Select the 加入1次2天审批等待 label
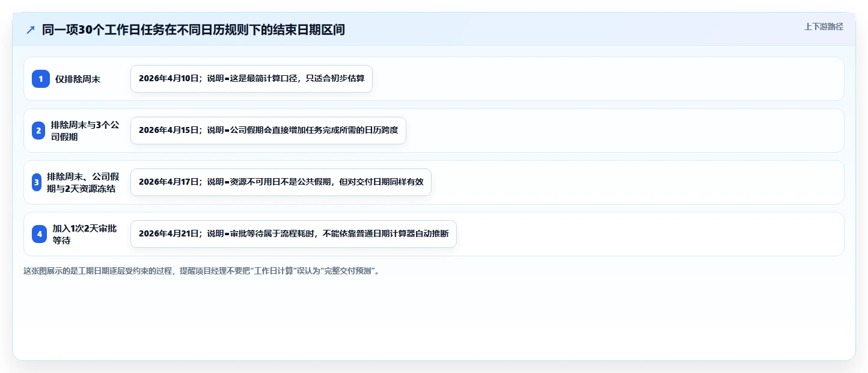 click(86, 234)
